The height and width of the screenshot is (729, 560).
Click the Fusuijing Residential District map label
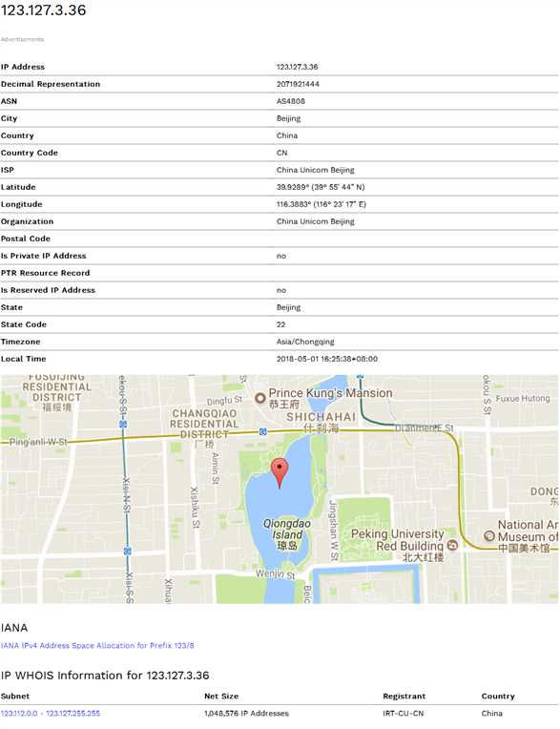[56, 392]
